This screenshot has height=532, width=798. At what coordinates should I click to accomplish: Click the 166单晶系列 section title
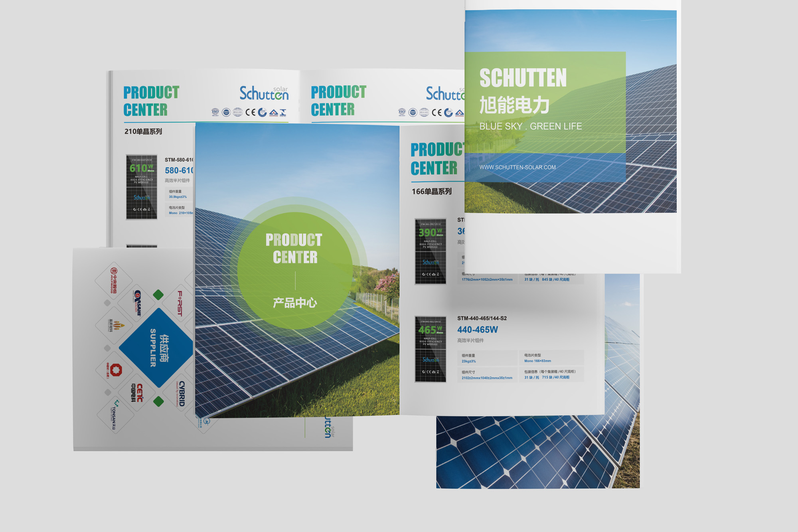point(432,192)
